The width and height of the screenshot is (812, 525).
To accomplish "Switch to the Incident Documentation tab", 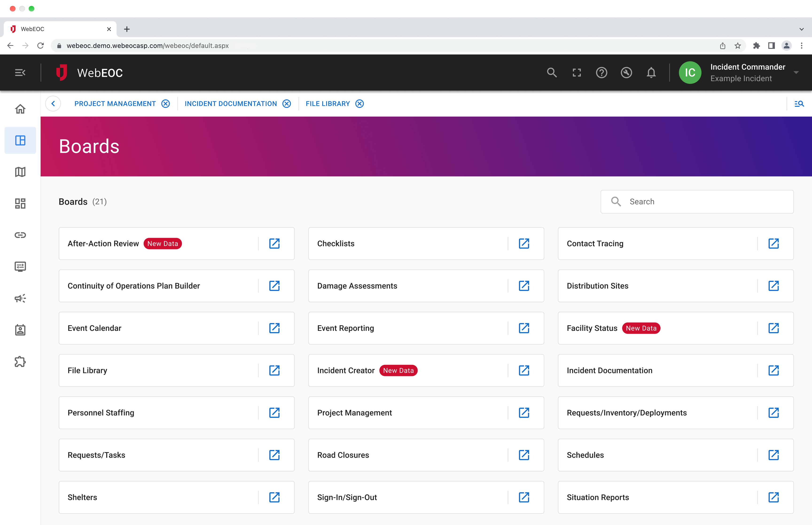I will tap(231, 104).
